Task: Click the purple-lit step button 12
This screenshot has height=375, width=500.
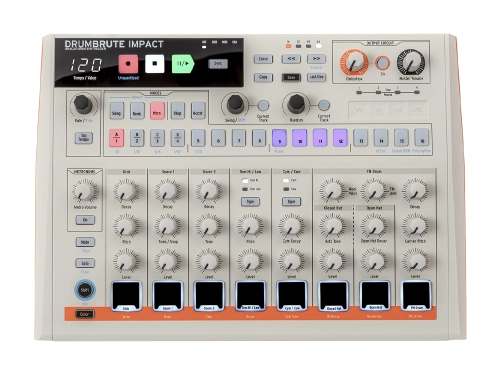Action: [x=340, y=138]
